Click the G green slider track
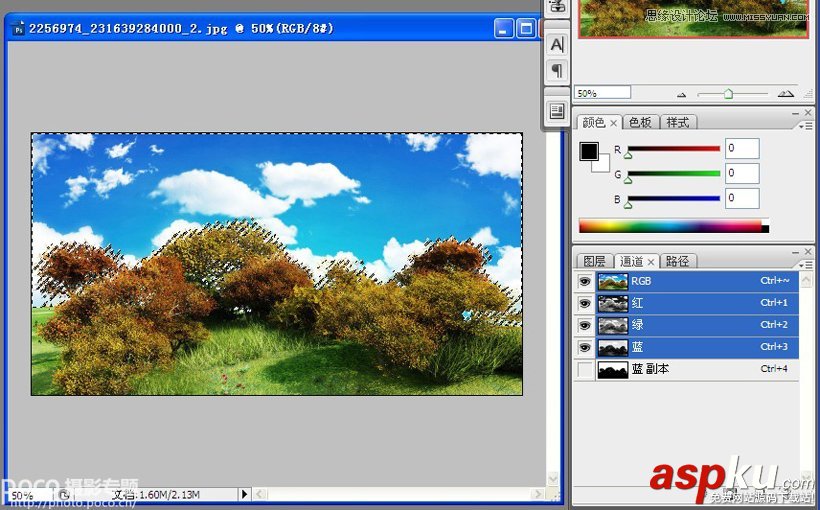The height and width of the screenshot is (510, 820). pyautogui.click(x=674, y=174)
